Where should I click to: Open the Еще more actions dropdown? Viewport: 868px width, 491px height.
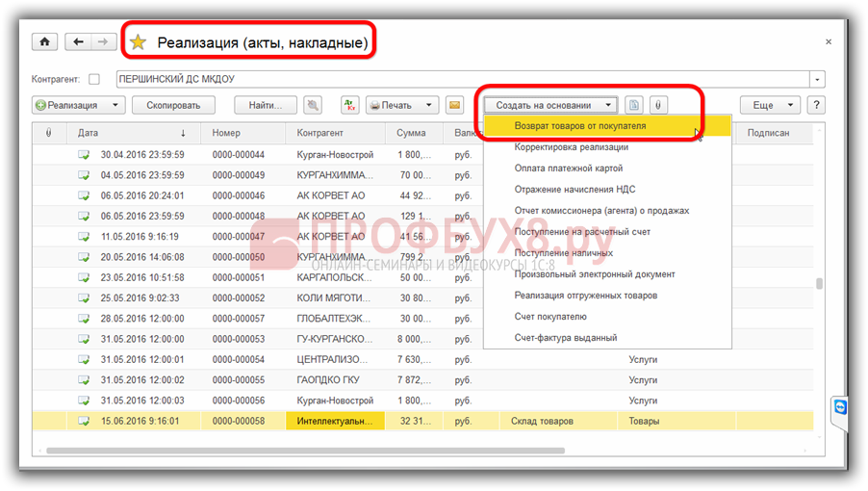click(x=770, y=105)
